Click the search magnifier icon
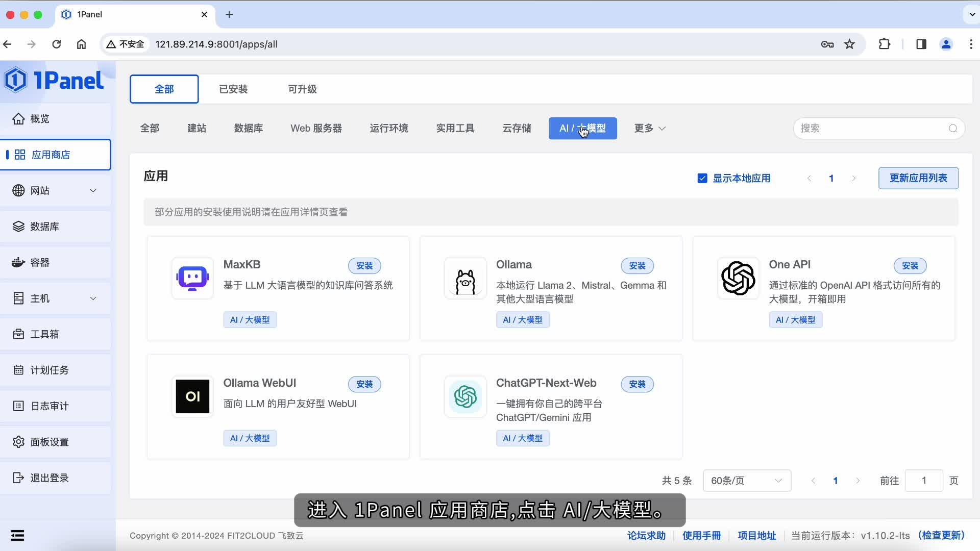The height and width of the screenshot is (551, 980). pos(952,129)
